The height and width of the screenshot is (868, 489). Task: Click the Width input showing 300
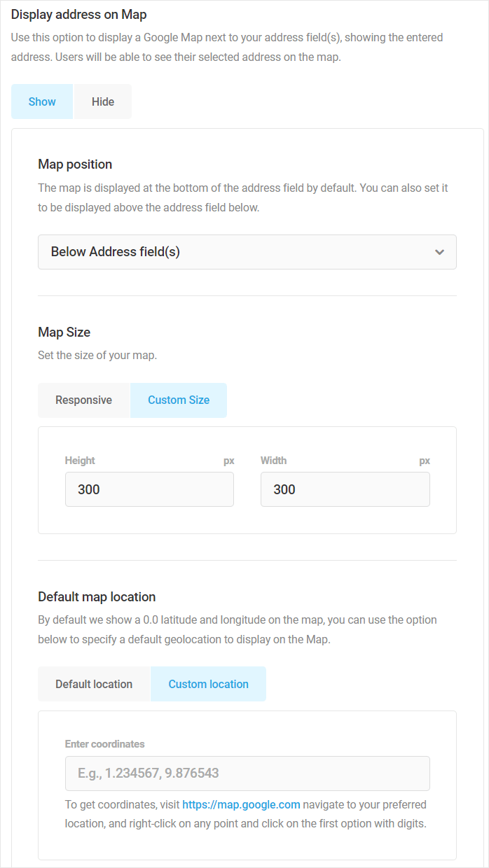point(345,489)
